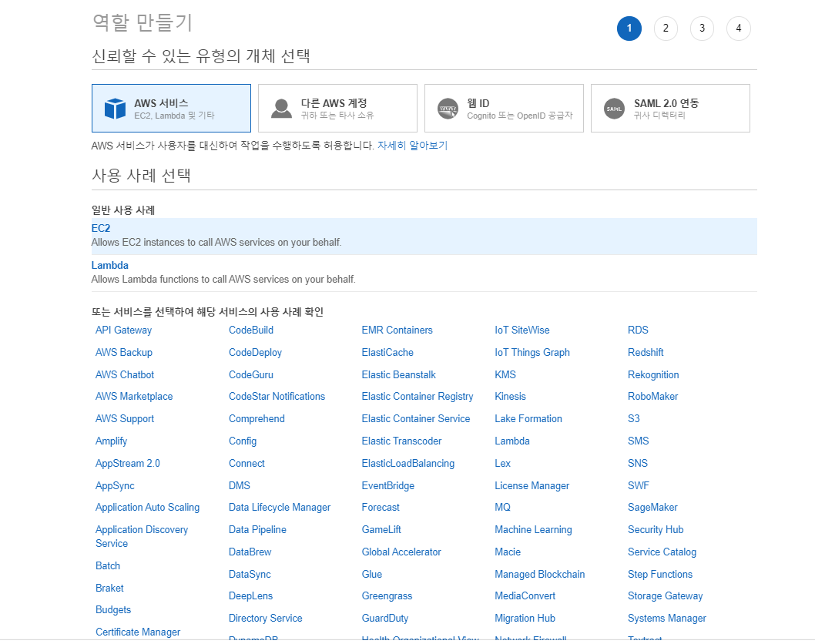Select Config service
815x644 pixels.
coord(243,441)
